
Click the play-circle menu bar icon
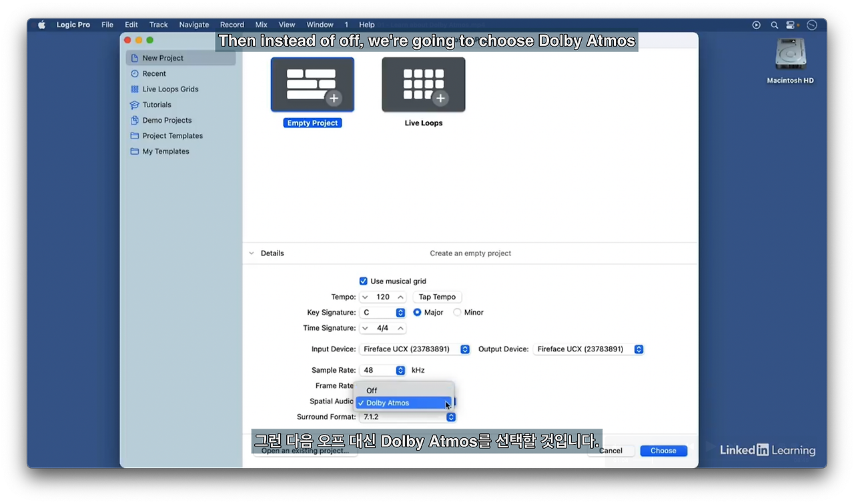(x=757, y=25)
